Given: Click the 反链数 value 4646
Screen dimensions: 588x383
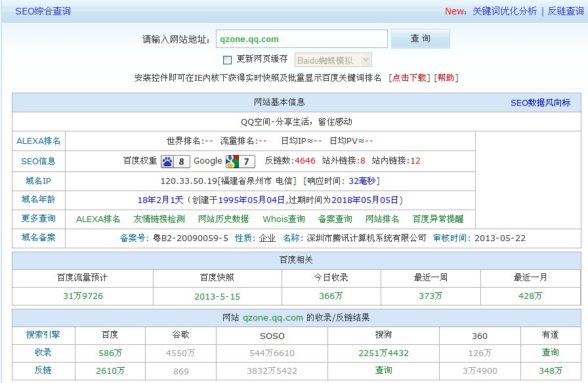Looking at the screenshot, I should [x=305, y=161].
